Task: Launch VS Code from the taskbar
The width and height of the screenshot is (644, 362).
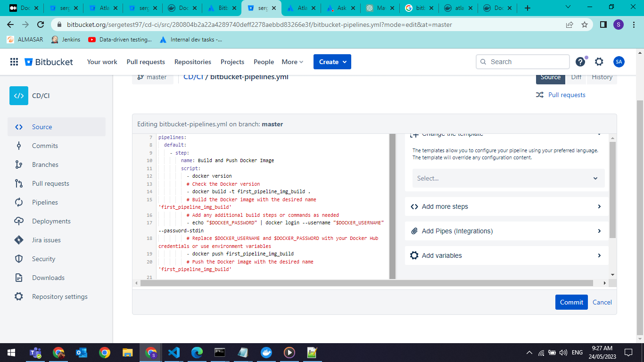Action: click(173, 352)
